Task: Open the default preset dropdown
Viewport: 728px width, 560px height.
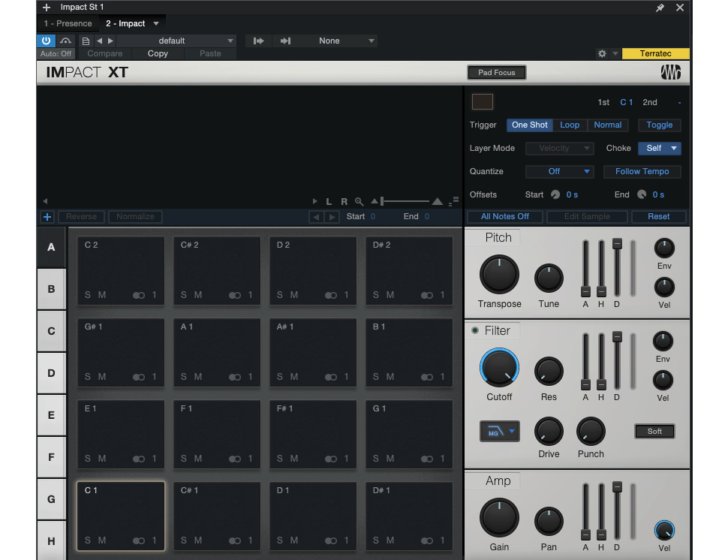Action: tap(176, 41)
